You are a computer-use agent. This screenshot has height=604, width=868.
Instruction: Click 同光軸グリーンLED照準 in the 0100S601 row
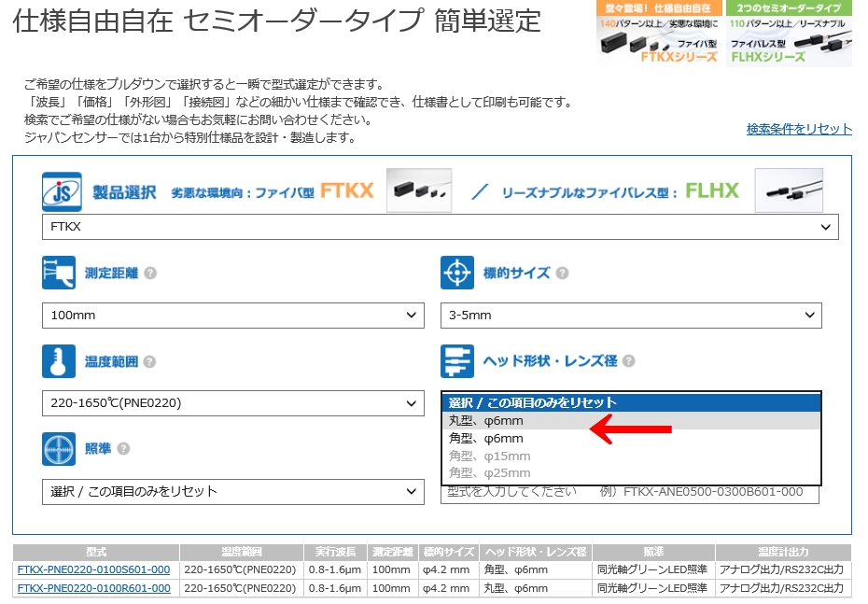pyautogui.click(x=652, y=569)
